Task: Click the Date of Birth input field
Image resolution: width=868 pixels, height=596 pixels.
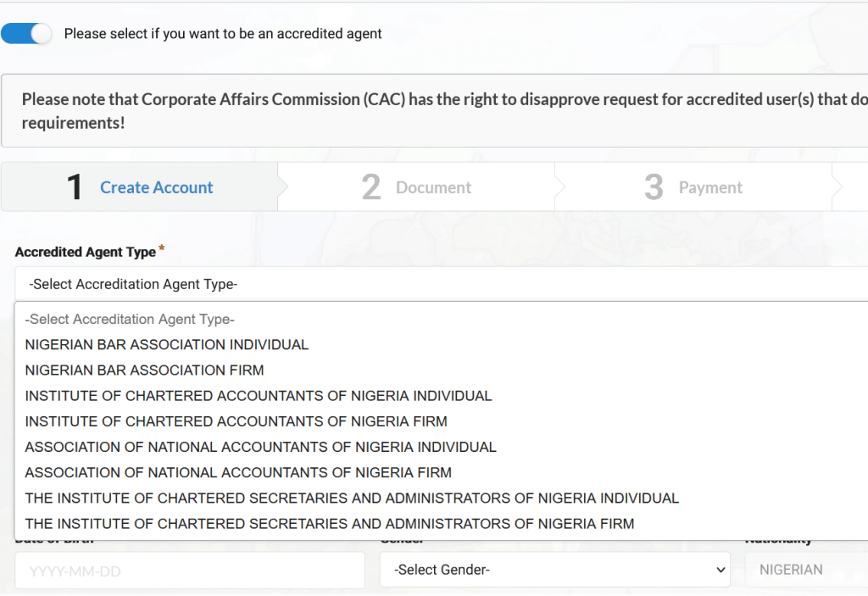Action: (190, 569)
